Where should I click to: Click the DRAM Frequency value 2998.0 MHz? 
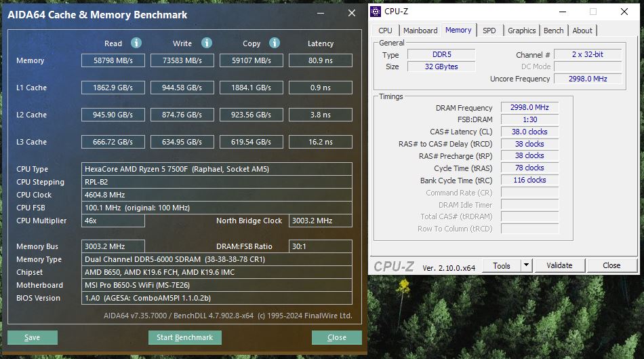click(530, 107)
